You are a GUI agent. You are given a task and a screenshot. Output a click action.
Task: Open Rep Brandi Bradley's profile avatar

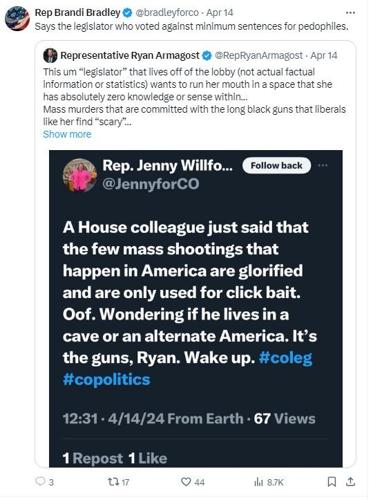tap(17, 19)
